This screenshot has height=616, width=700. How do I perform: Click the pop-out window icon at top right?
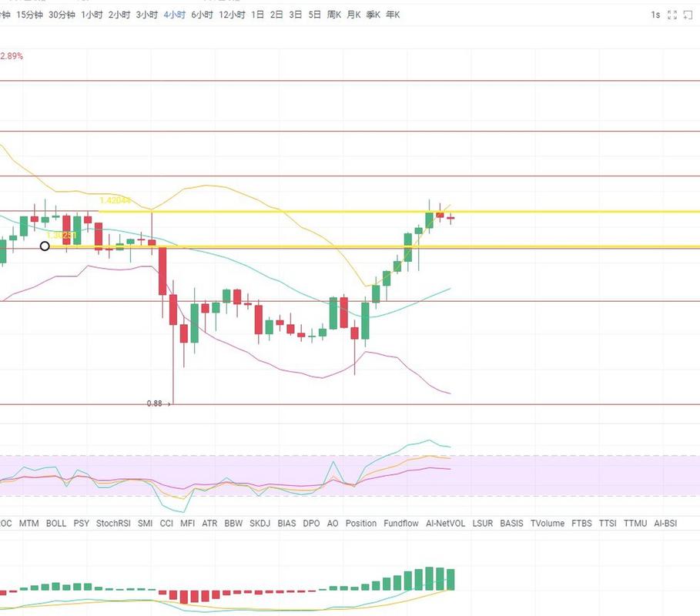coord(688,15)
